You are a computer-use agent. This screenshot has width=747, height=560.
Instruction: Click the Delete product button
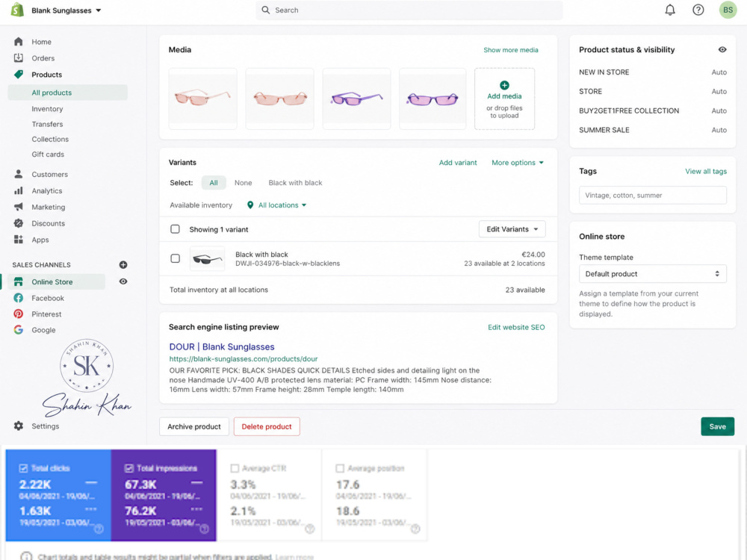267,426
